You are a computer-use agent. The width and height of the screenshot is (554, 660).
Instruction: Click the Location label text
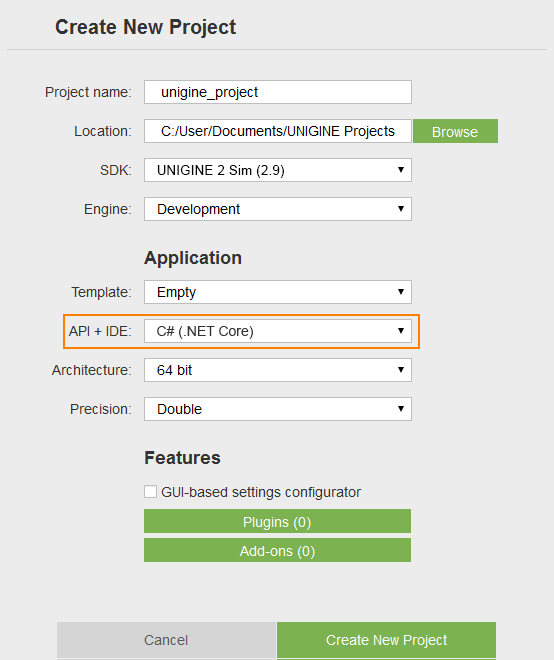[103, 131]
